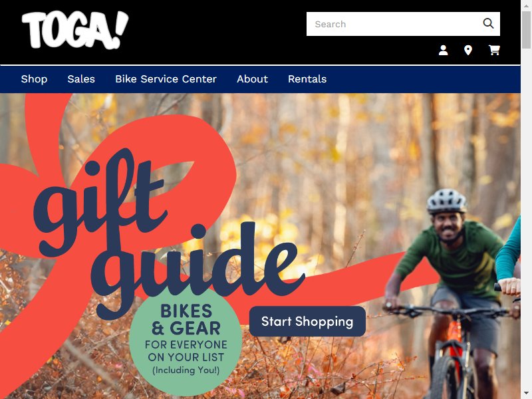Screen dimensions: 532x399
Task: Open the Shop menu
Action: pyautogui.click(x=34, y=79)
